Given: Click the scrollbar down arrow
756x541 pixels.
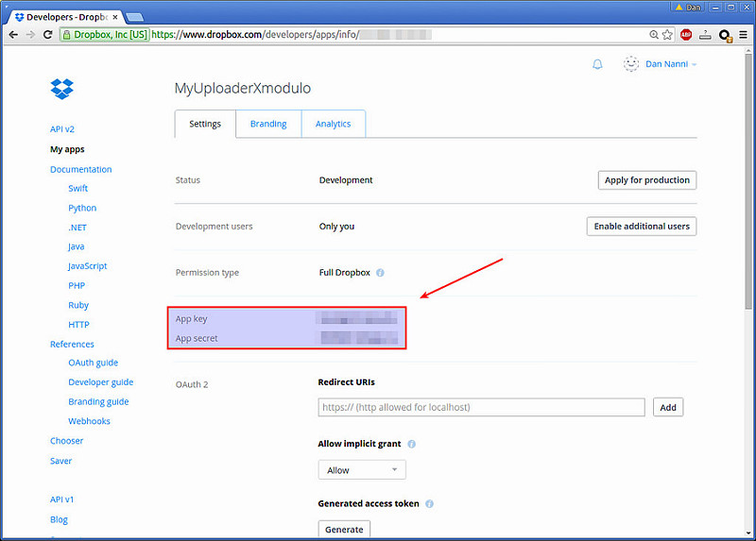Looking at the screenshot, I should tap(748, 533).
